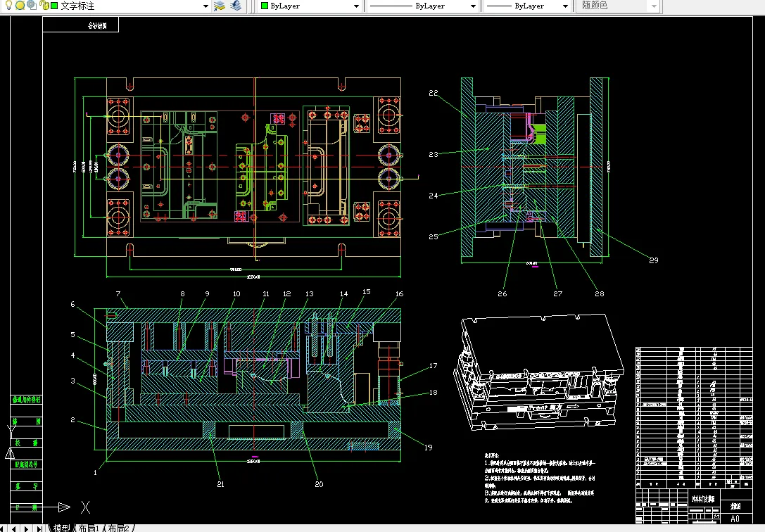Click the make object's layer current icon
This screenshot has width=765, height=532.
click(x=220, y=6)
